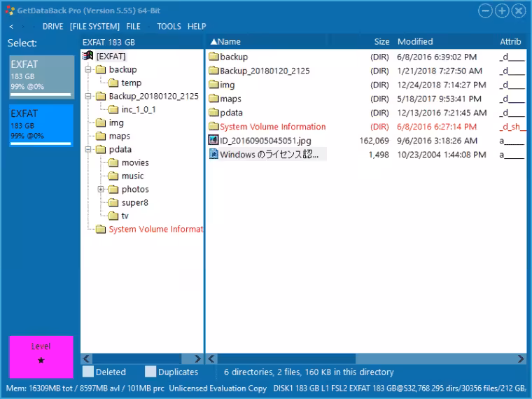Click the backup folder icon in file list
This screenshot has width=532, height=399.
(213, 56)
